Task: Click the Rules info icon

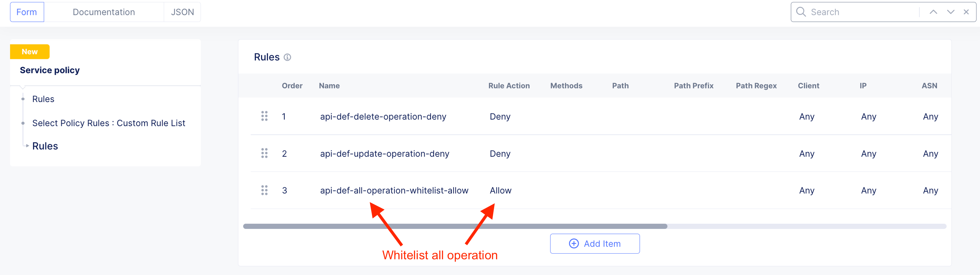Action: point(287,57)
